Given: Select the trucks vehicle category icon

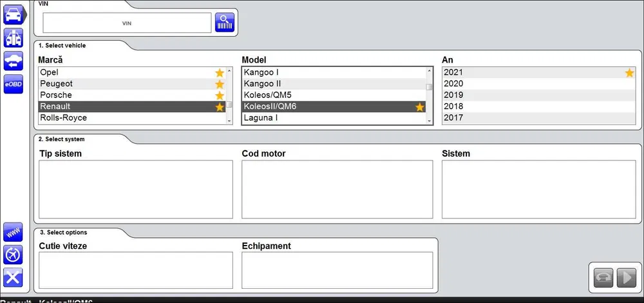Looking at the screenshot, I should coord(14,37).
